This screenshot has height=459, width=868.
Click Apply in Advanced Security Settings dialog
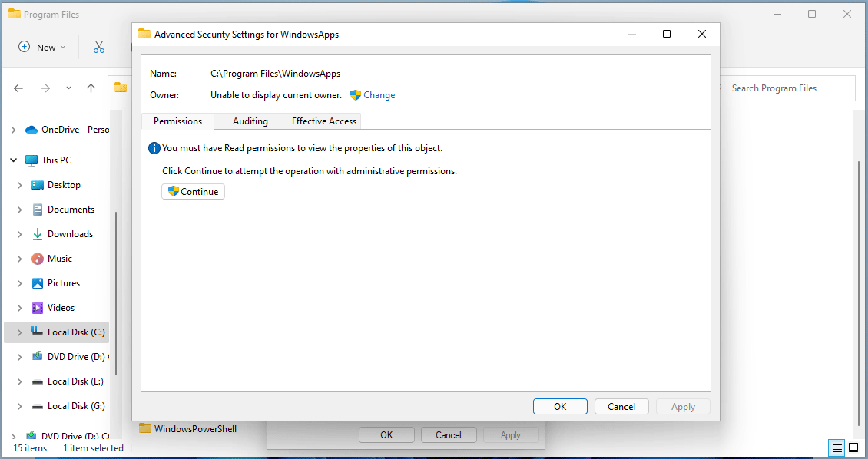pos(683,407)
